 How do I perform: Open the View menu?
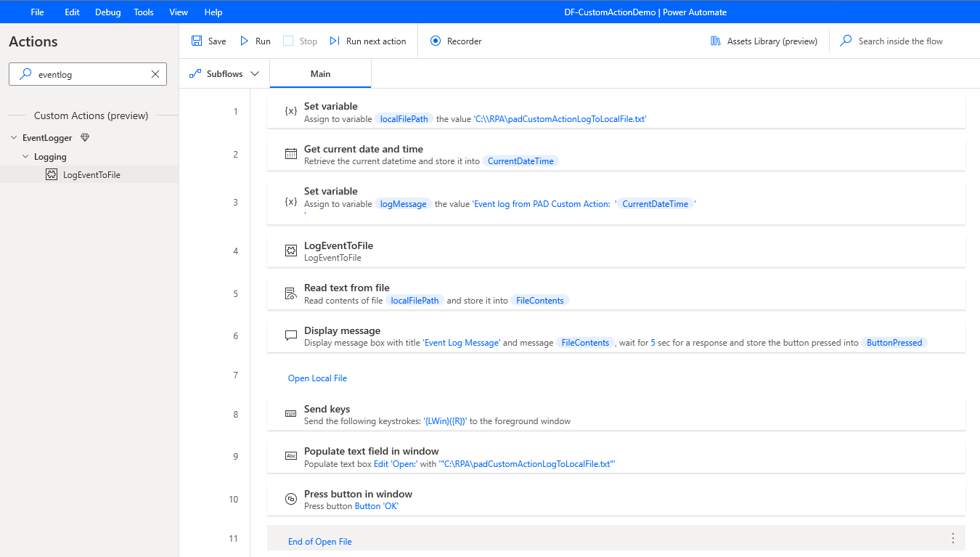pos(179,12)
